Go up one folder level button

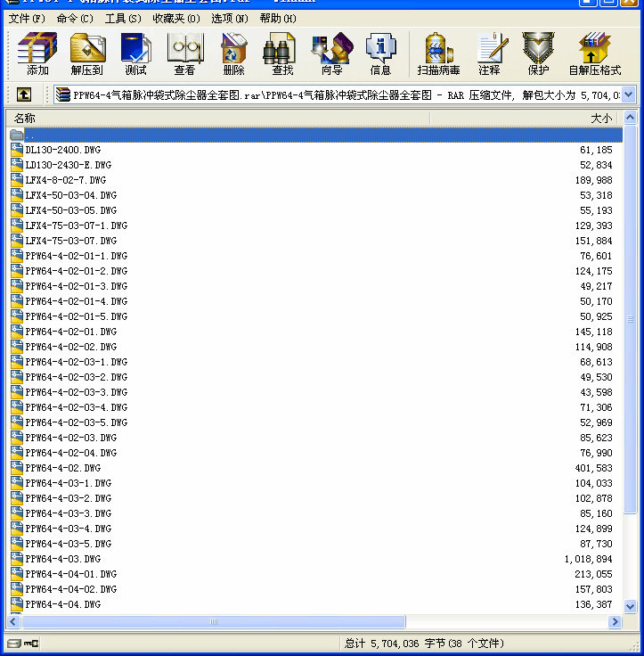(24, 94)
